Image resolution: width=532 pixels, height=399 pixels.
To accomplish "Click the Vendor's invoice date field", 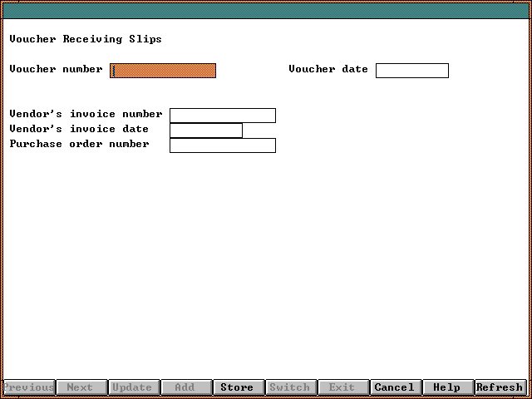I will (x=205, y=131).
